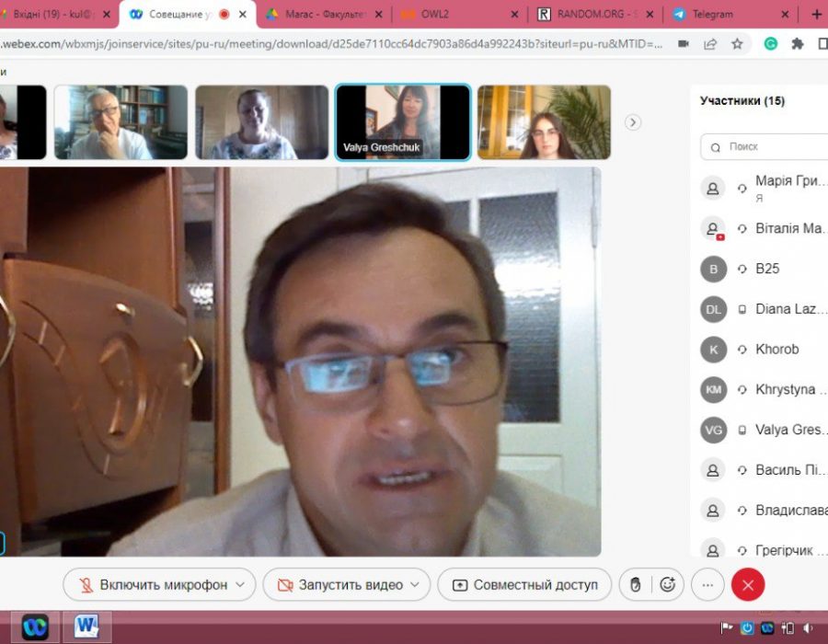Click the Grammarly extension icon

(x=771, y=43)
